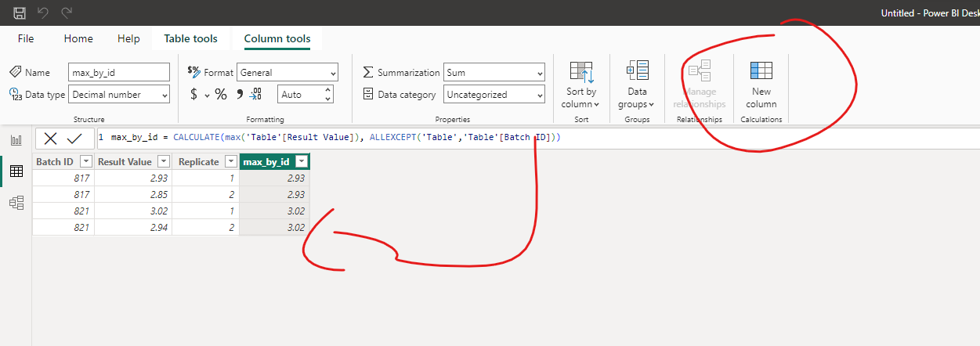Open the Report view sidebar icon

click(x=16, y=140)
